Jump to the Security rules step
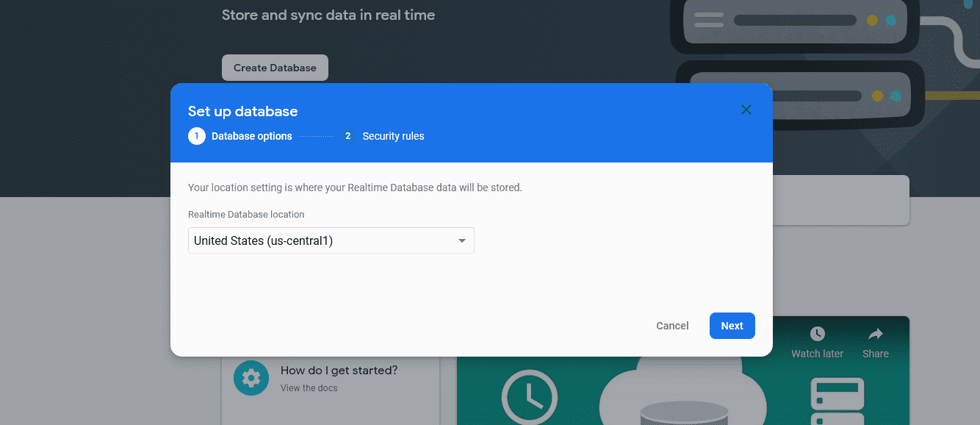This screenshot has width=980, height=425. [x=393, y=136]
